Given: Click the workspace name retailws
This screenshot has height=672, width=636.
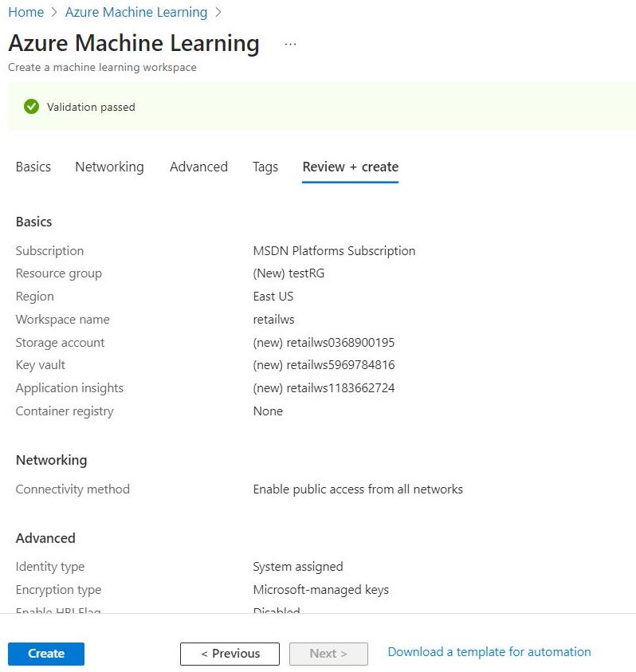Looking at the screenshot, I should 274,319.
